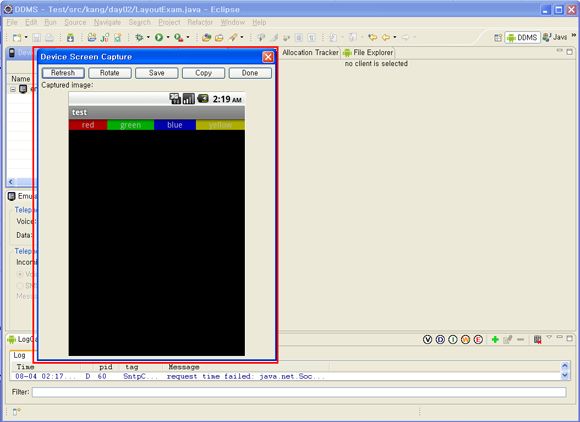Open the DDMS perspective button
The width and height of the screenshot is (580, 422).
click(522, 37)
